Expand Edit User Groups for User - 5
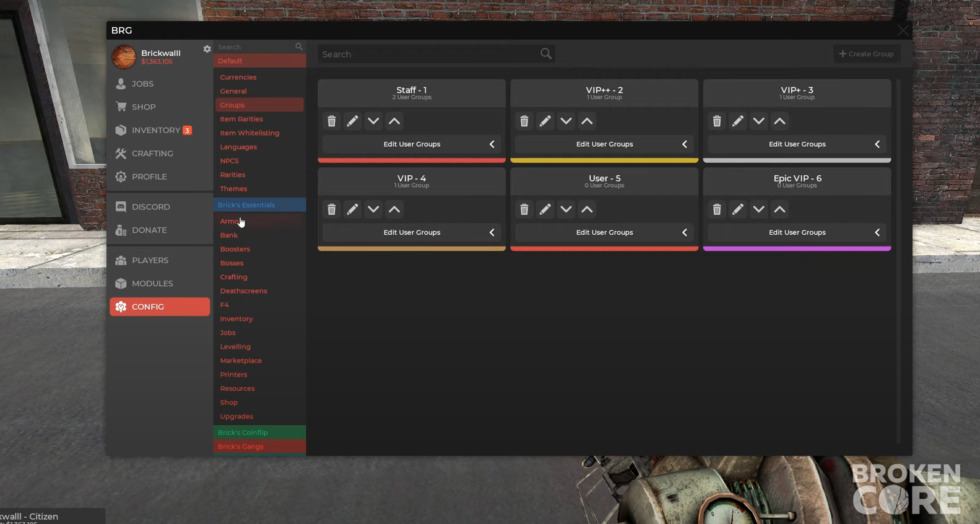Screen dimensions: 980x524 coord(604,232)
